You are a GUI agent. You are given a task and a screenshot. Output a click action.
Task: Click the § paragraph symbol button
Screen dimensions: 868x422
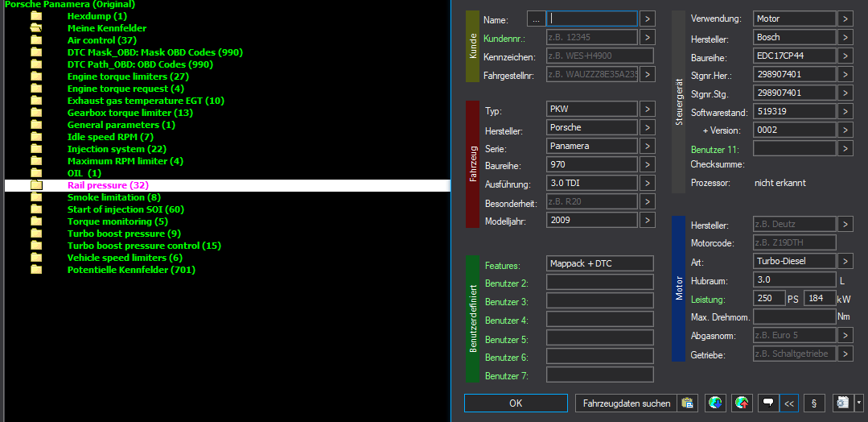814,403
